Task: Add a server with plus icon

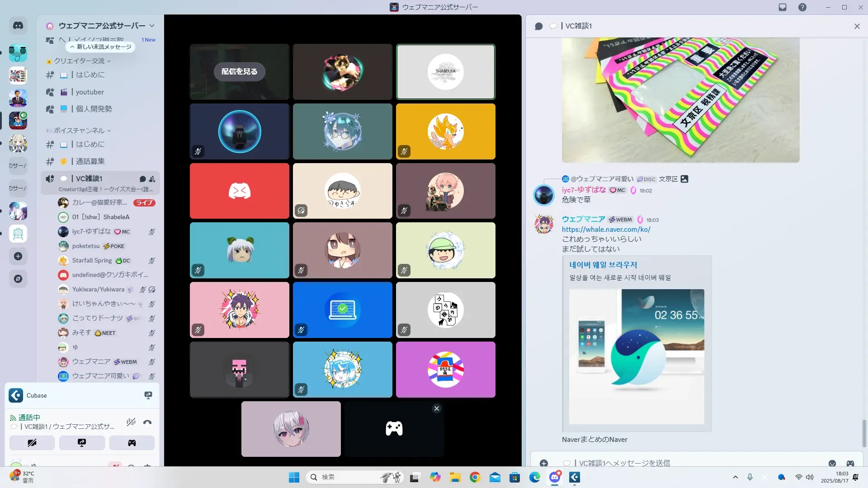Action: point(18,256)
